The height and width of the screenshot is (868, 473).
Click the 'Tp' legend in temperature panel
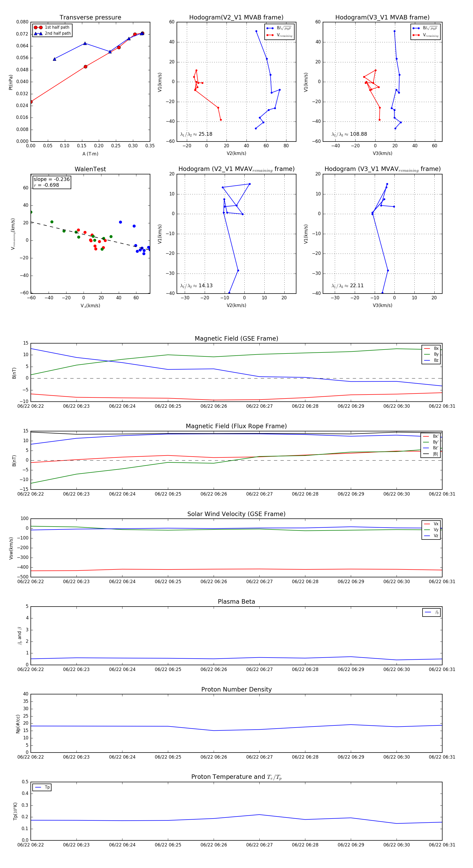tap(42, 788)
